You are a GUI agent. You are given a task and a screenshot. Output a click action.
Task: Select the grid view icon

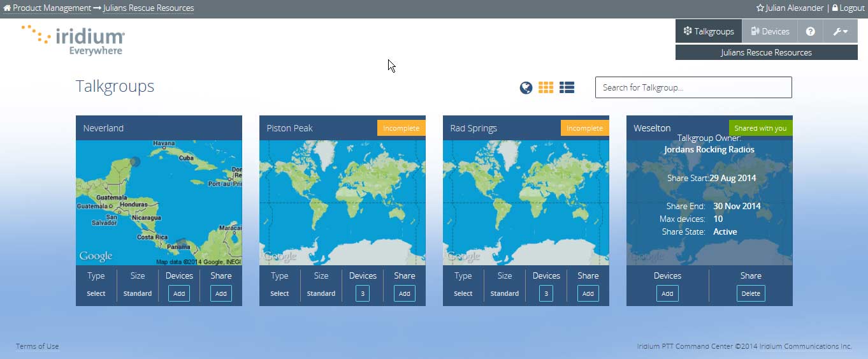(546, 87)
